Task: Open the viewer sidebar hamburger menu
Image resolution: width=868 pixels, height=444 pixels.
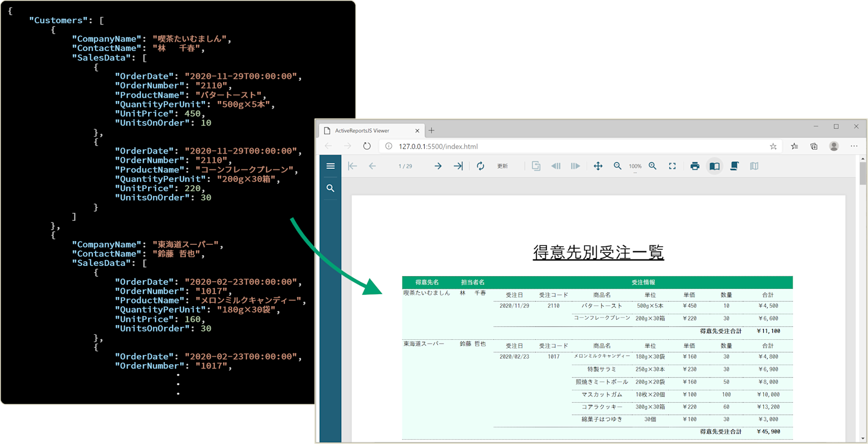Action: click(330, 166)
